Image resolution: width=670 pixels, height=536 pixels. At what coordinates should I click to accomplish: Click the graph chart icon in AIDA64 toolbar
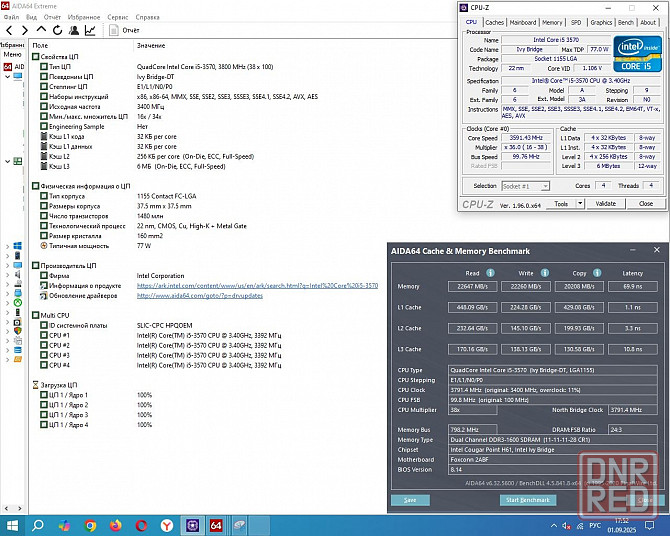(90, 31)
